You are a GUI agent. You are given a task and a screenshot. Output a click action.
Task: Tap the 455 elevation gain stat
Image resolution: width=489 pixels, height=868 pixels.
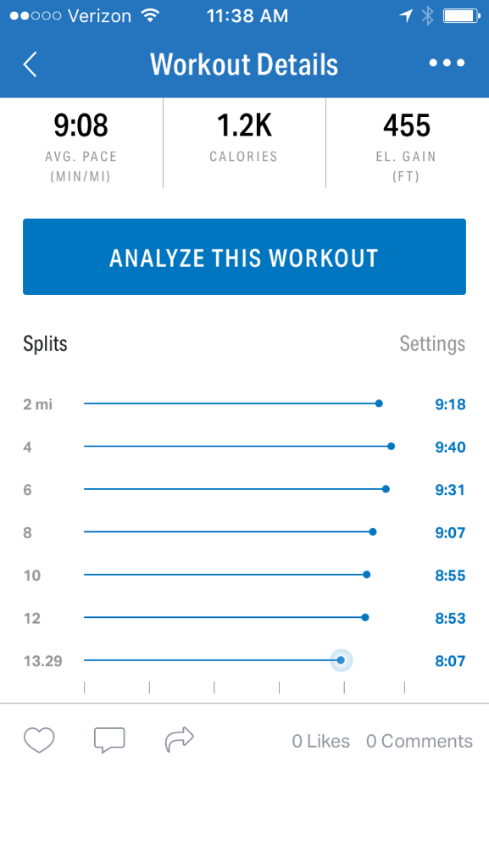click(407, 143)
